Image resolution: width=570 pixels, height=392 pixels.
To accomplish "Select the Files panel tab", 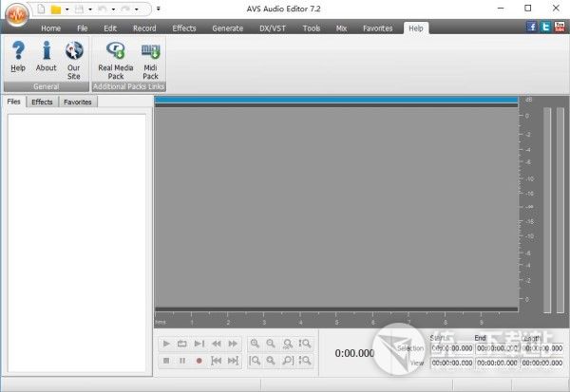I will (x=14, y=102).
